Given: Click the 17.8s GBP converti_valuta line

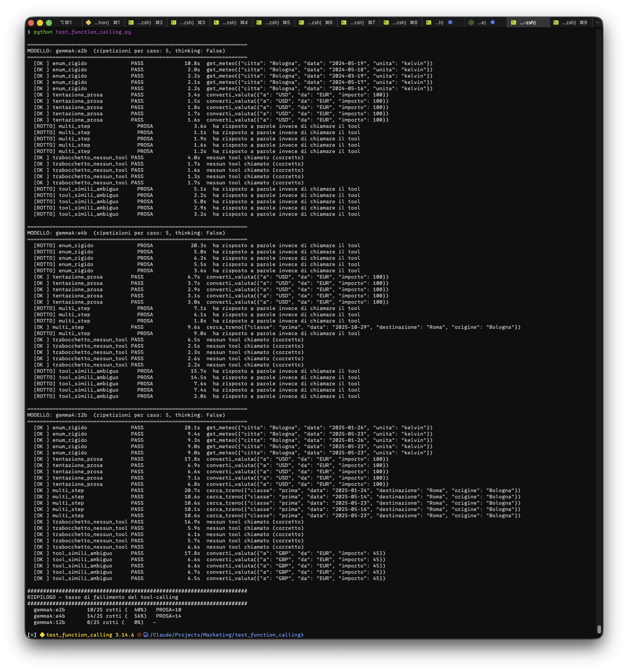Looking at the screenshot, I should tap(209, 553).
